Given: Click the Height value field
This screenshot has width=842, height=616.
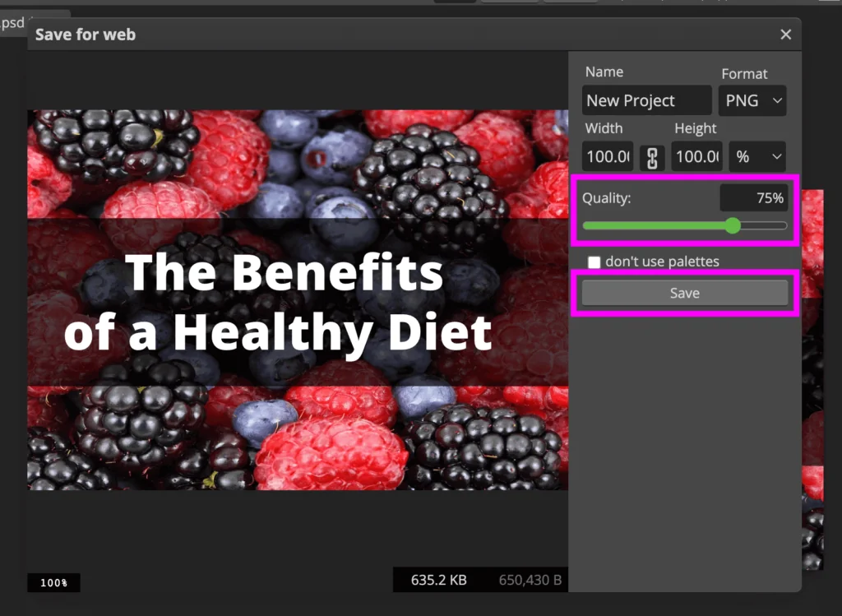Looking at the screenshot, I should click(696, 157).
